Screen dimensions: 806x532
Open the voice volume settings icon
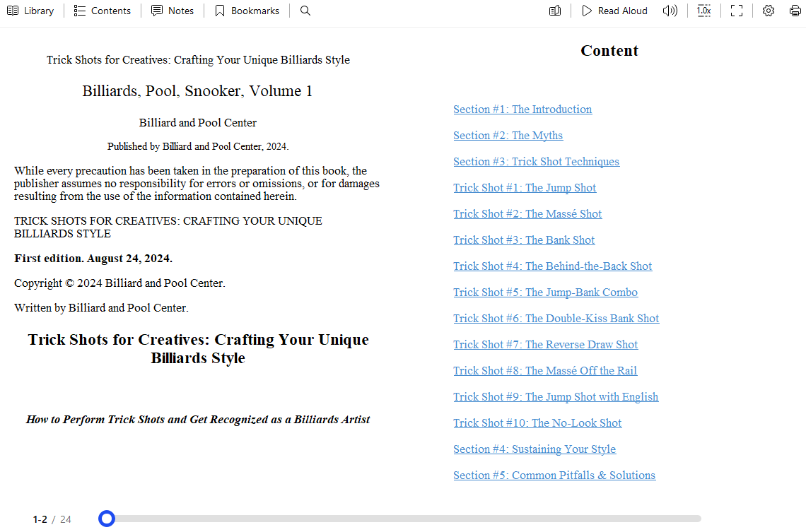tap(670, 11)
